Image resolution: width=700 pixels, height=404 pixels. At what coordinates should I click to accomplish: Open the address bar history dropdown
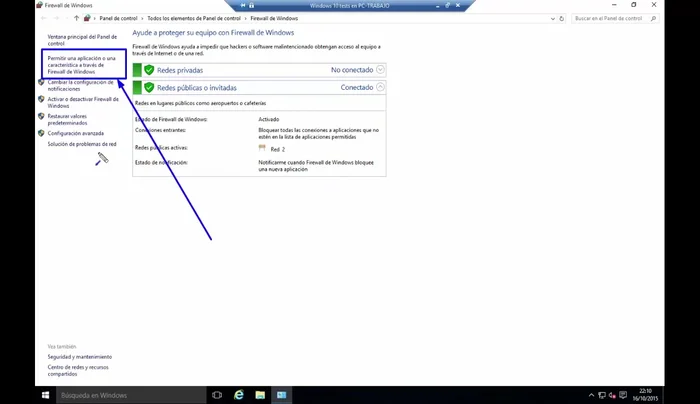pos(553,18)
